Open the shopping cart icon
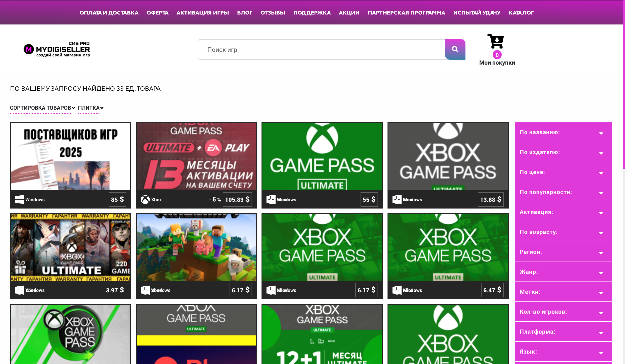The height and width of the screenshot is (364, 625). (x=495, y=41)
